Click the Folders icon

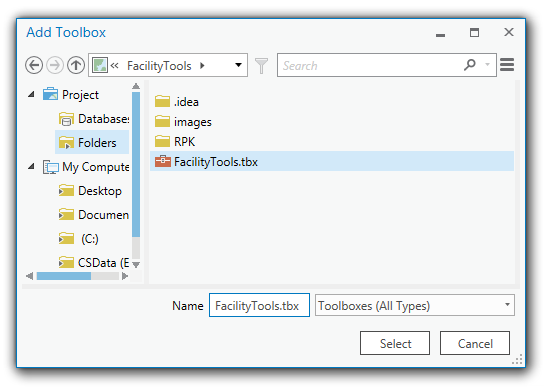[66, 143]
